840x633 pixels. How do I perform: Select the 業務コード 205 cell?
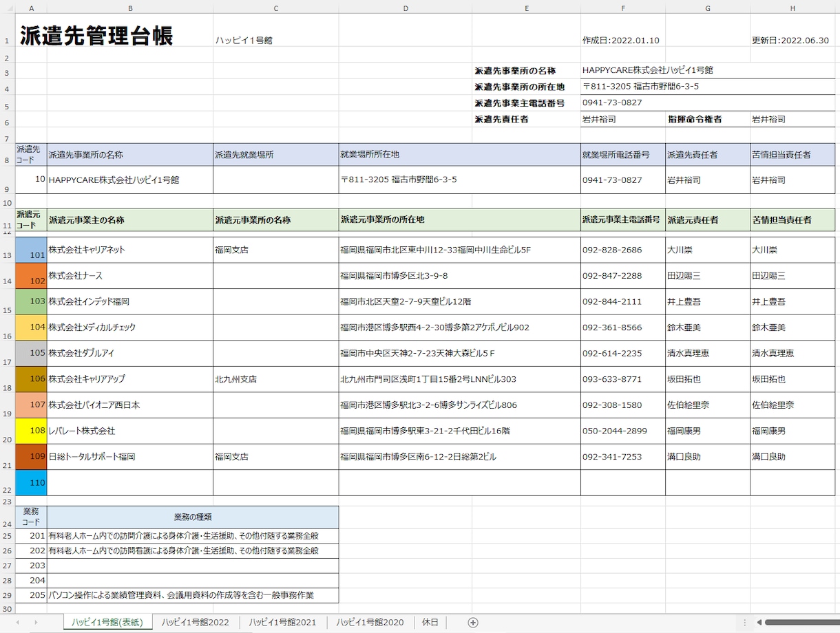32,595
